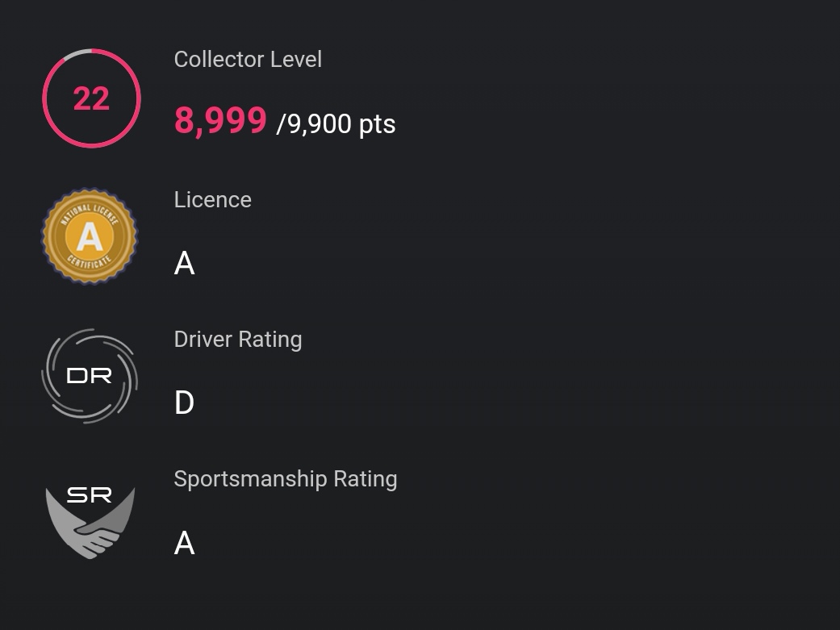Image resolution: width=840 pixels, height=630 pixels.
Task: Click the DR Driver Rating icon
Action: tap(90, 376)
